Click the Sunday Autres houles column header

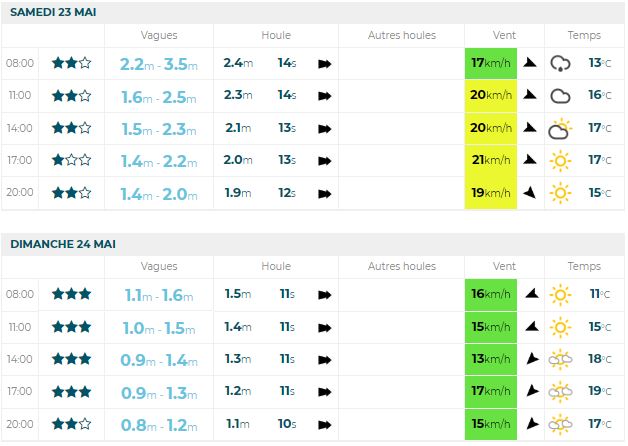[402, 266]
